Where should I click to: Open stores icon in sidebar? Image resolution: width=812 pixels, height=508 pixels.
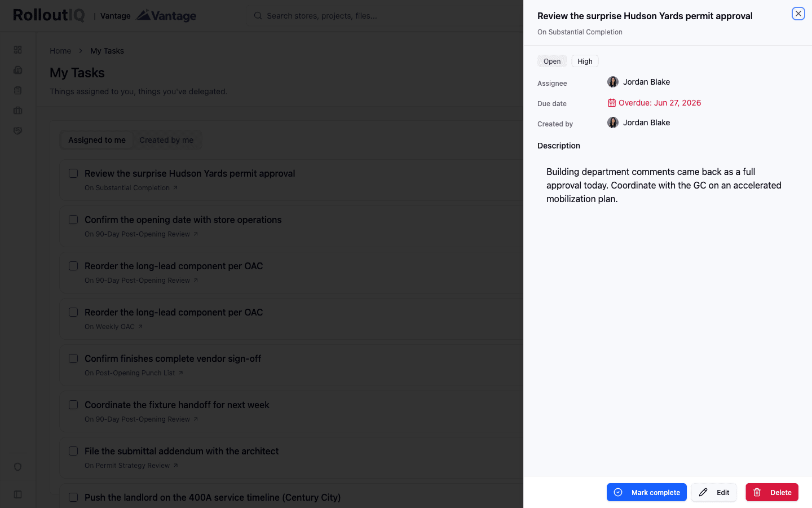click(x=18, y=70)
